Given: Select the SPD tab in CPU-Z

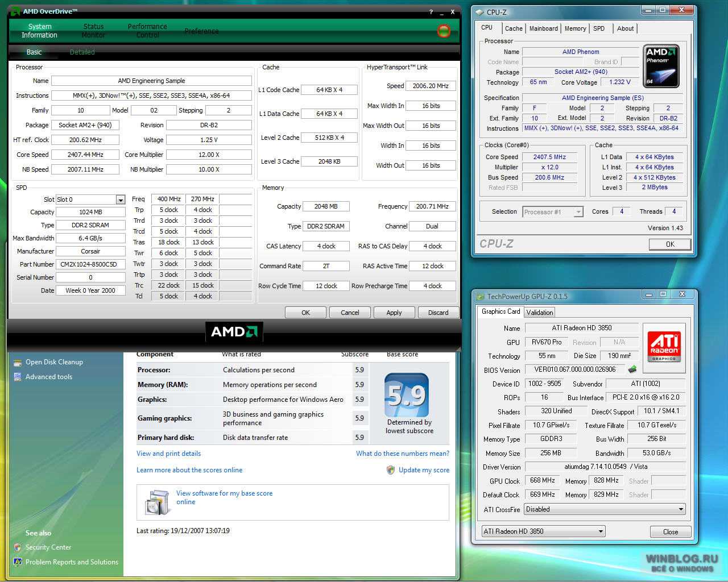Looking at the screenshot, I should pyautogui.click(x=599, y=28).
